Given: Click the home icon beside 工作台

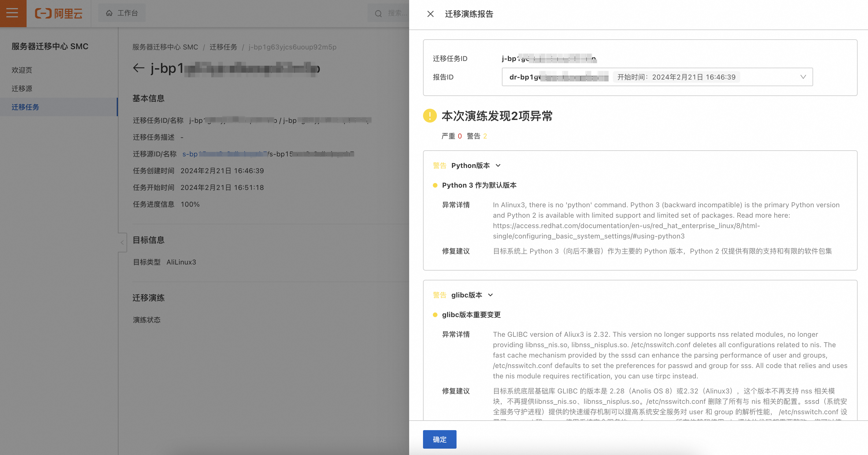Looking at the screenshot, I should 109,13.
